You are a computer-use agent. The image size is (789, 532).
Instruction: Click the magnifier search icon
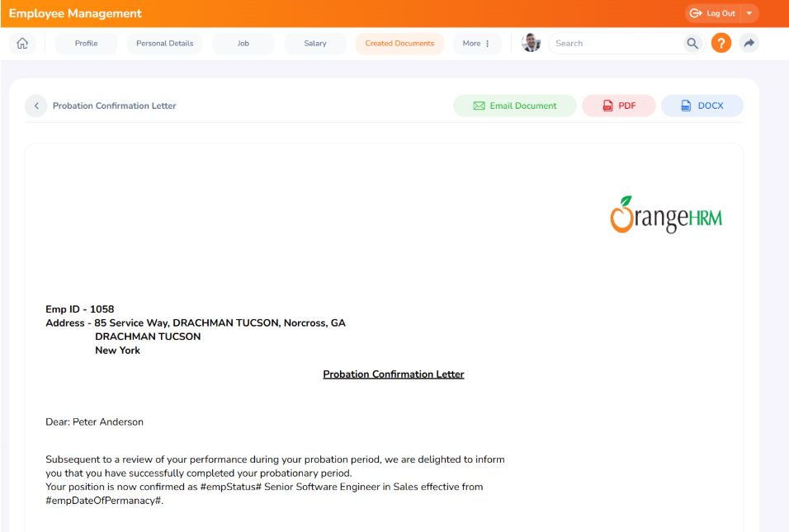(x=692, y=44)
